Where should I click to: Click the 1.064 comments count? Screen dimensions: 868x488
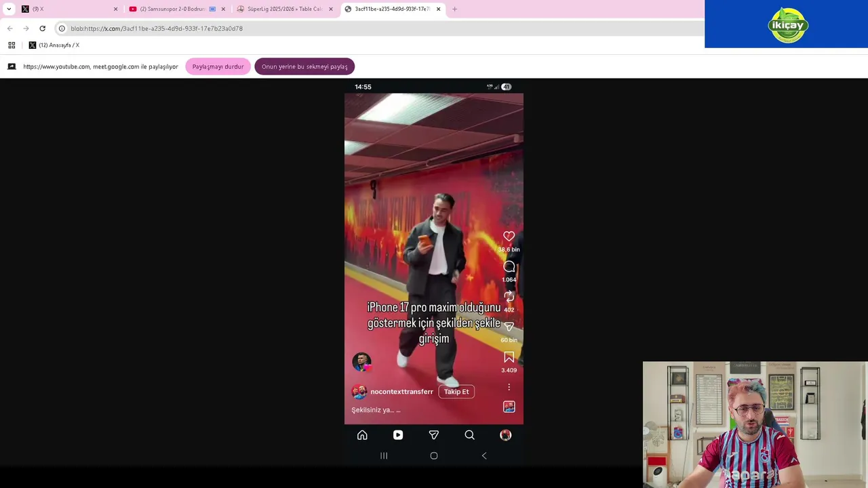[x=509, y=279]
